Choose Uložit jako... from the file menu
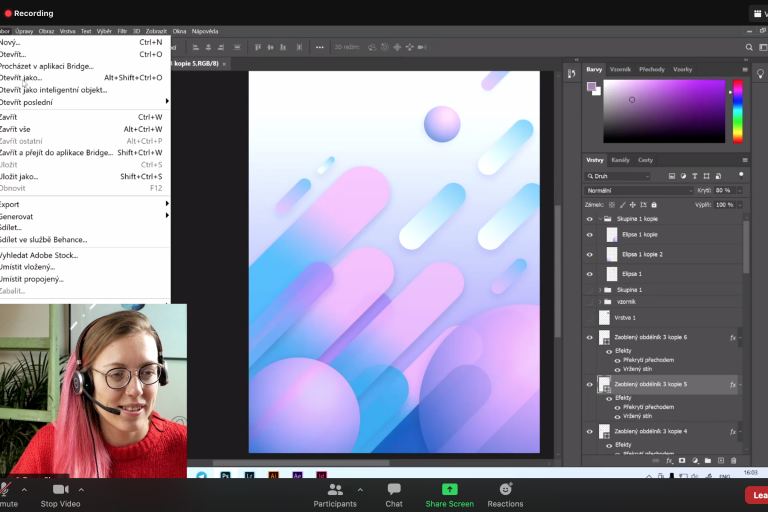 (20, 177)
